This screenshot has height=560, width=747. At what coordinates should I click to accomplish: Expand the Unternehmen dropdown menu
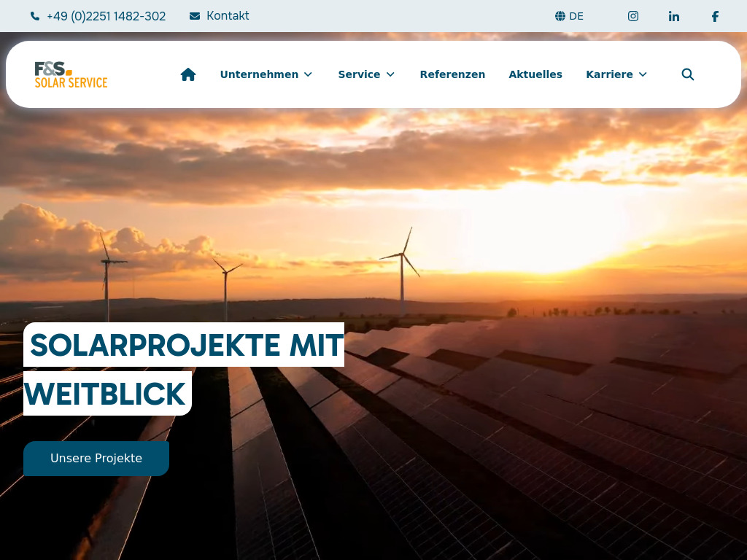(266, 74)
